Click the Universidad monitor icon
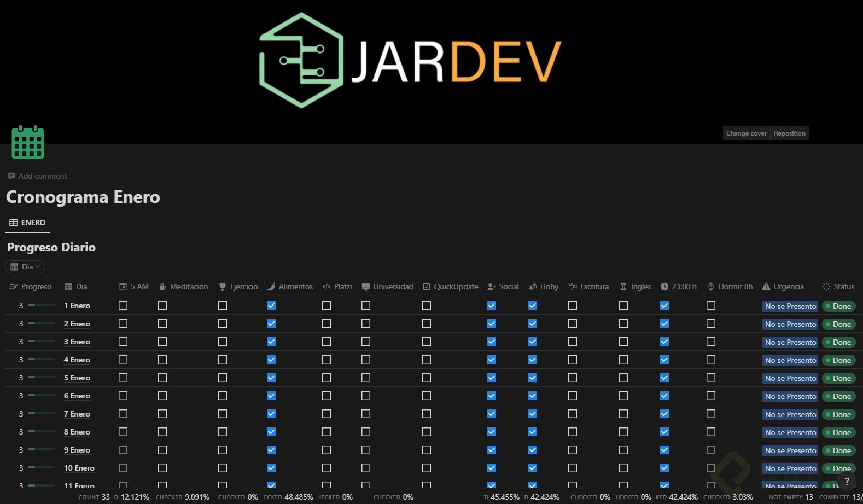This screenshot has height=504, width=863. pyautogui.click(x=366, y=286)
